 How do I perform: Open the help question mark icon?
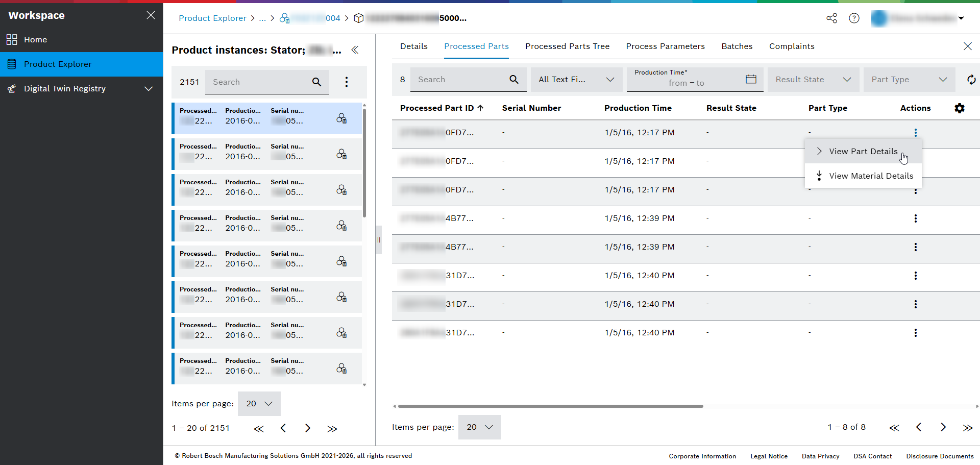[x=854, y=18]
